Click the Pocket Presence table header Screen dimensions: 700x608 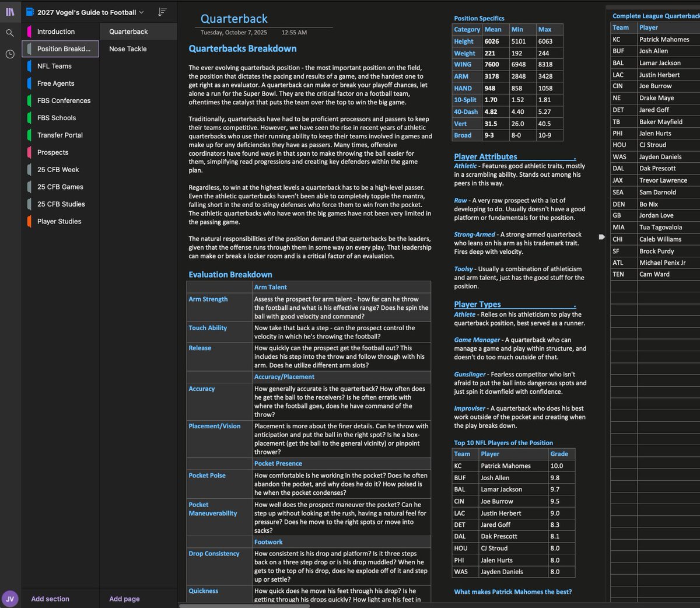(278, 463)
